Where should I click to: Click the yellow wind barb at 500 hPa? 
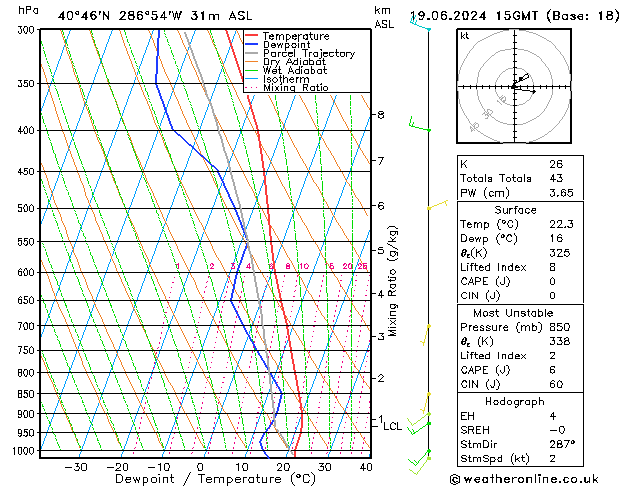tap(438, 205)
